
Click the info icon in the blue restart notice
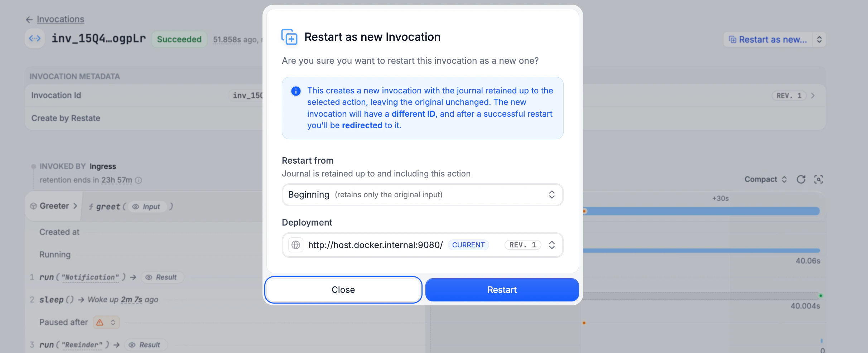pos(295,91)
